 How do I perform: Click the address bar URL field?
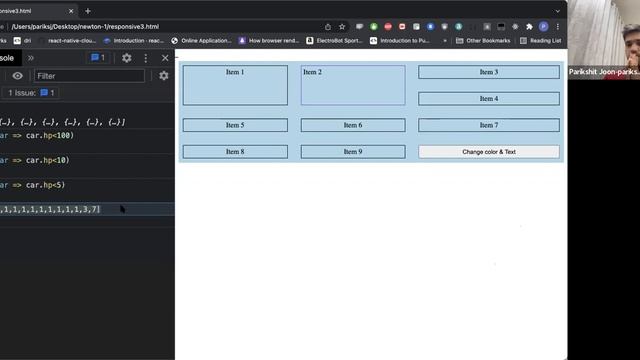[163, 27]
